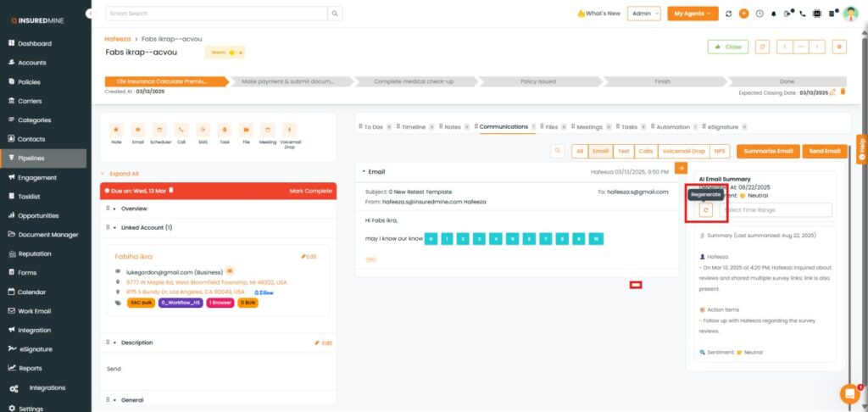Open the Select Time Range dropdown
This screenshot has width=868, height=412.
[x=776, y=210]
